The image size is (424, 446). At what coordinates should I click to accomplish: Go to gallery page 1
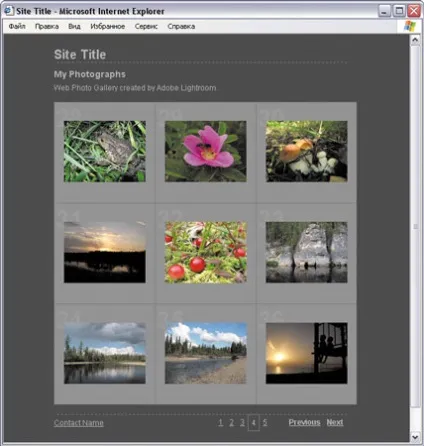coord(221,423)
